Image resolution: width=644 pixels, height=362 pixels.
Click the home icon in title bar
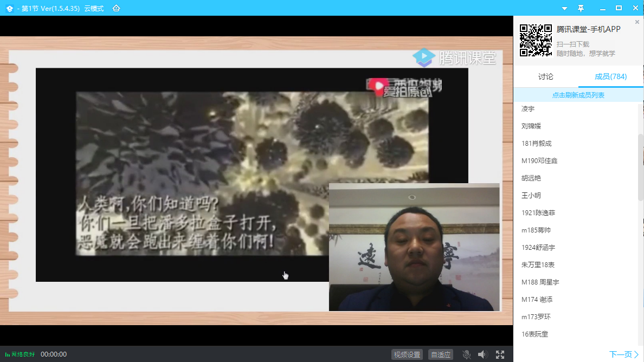tap(116, 9)
